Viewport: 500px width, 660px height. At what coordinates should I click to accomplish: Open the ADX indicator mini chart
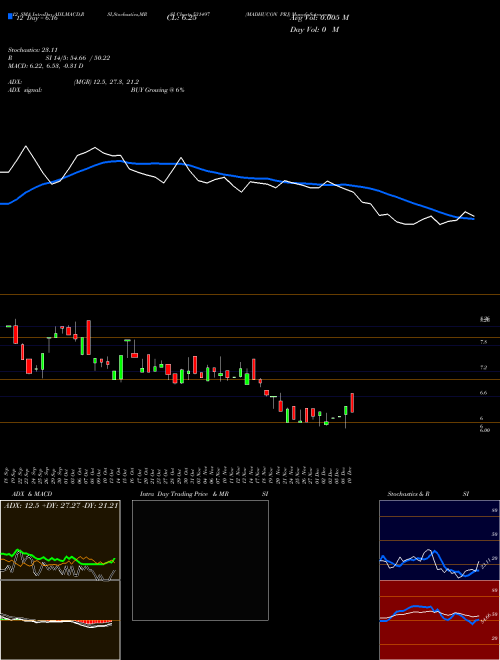click(60, 540)
